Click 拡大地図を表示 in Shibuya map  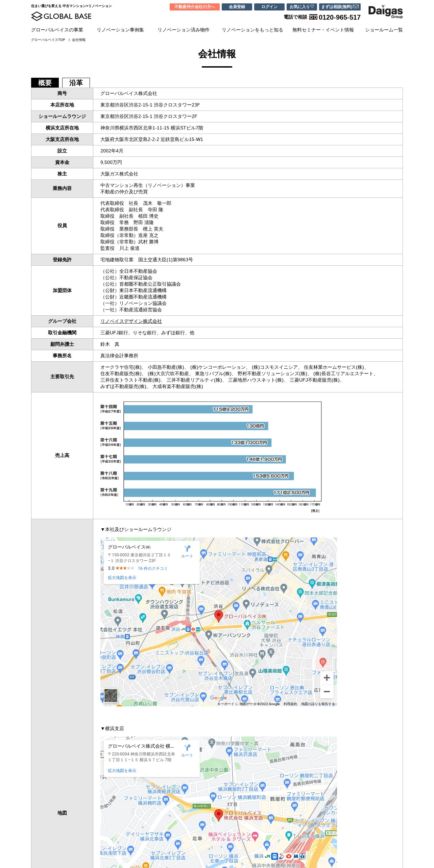122,578
